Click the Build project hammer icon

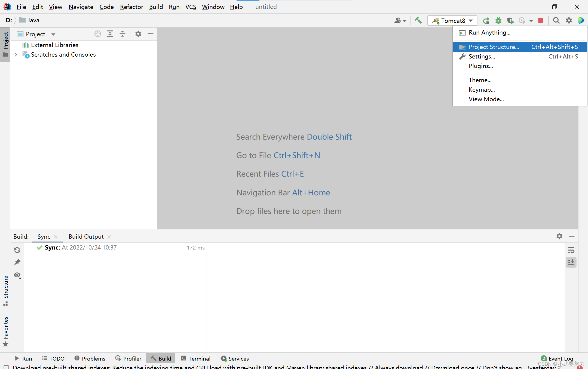tap(418, 20)
